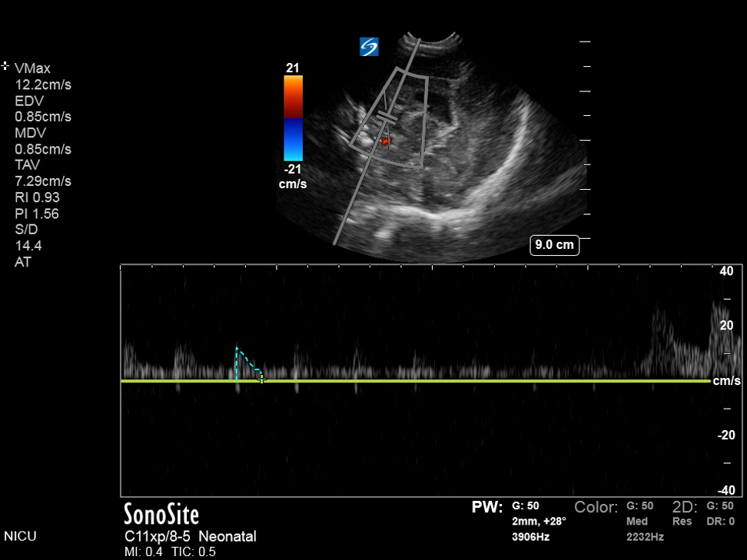Click the orange-blue color velocity scale bar
The width and height of the screenshot is (747, 560).
click(x=293, y=118)
